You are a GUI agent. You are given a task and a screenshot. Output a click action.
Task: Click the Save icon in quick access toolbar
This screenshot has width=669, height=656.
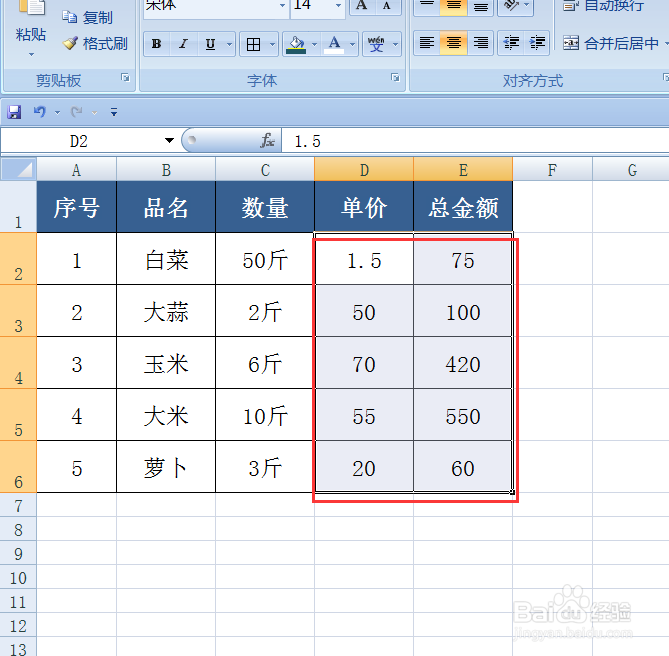point(14,113)
